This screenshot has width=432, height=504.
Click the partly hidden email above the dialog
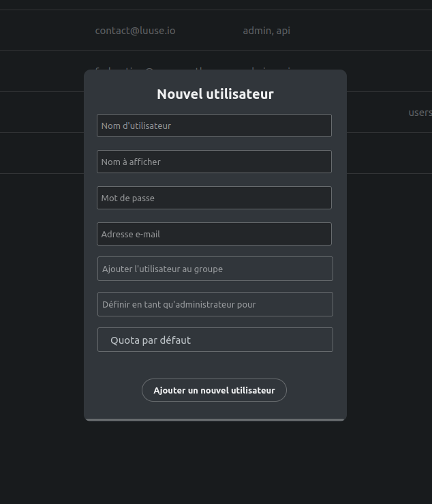tap(136, 68)
